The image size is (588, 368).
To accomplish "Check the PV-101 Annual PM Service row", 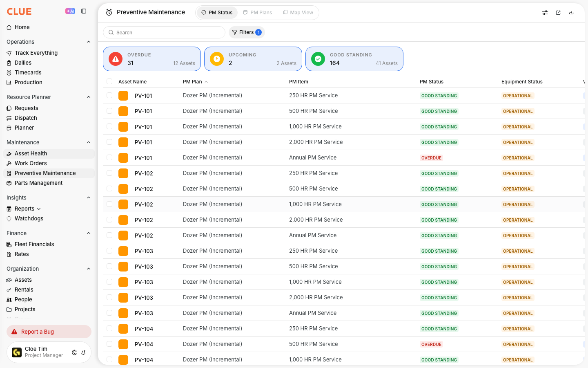I will [109, 157].
